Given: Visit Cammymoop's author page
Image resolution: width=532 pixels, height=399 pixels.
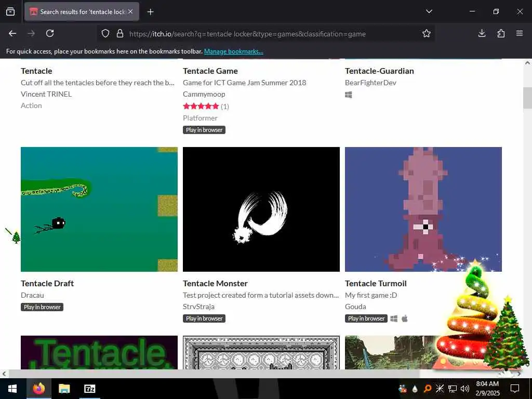Looking at the screenshot, I should pos(204,94).
